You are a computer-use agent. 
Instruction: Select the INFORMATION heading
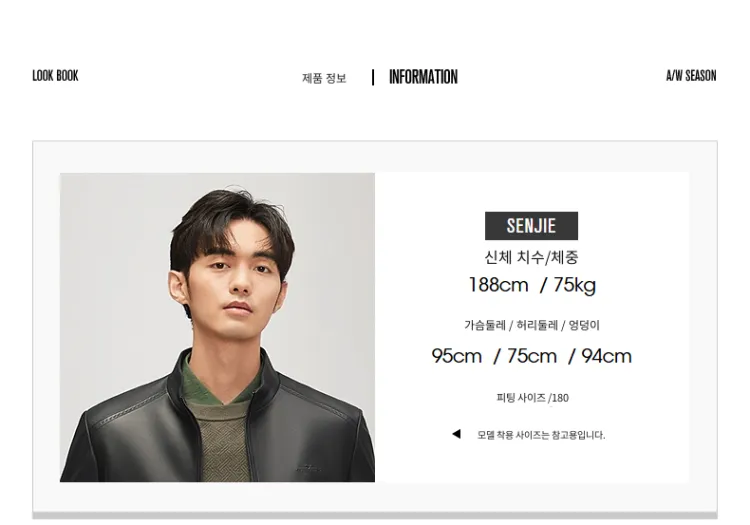pos(423,77)
